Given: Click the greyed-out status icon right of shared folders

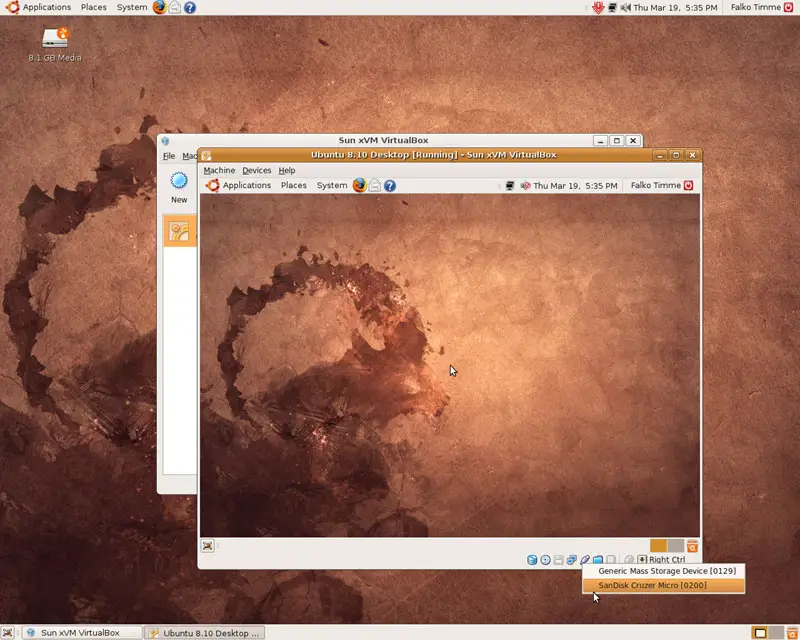Looking at the screenshot, I should pos(611,560).
